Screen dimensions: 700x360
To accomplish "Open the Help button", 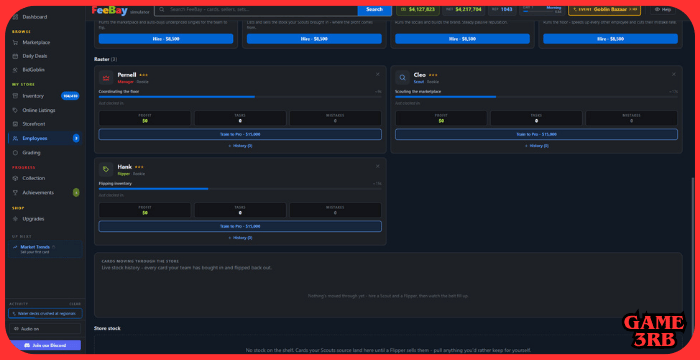I will point(663,9).
